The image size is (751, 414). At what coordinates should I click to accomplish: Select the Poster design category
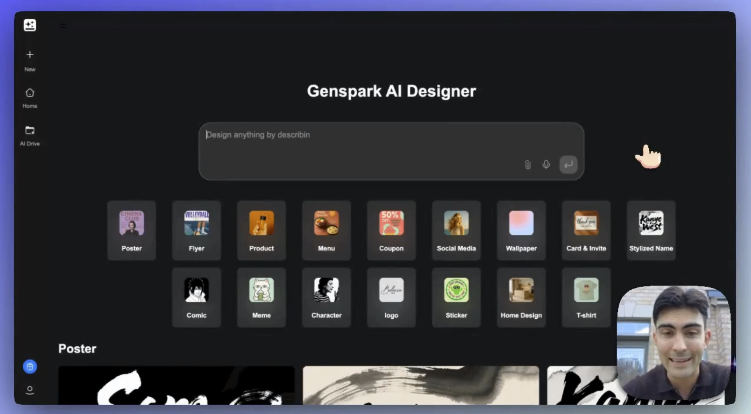tap(132, 230)
